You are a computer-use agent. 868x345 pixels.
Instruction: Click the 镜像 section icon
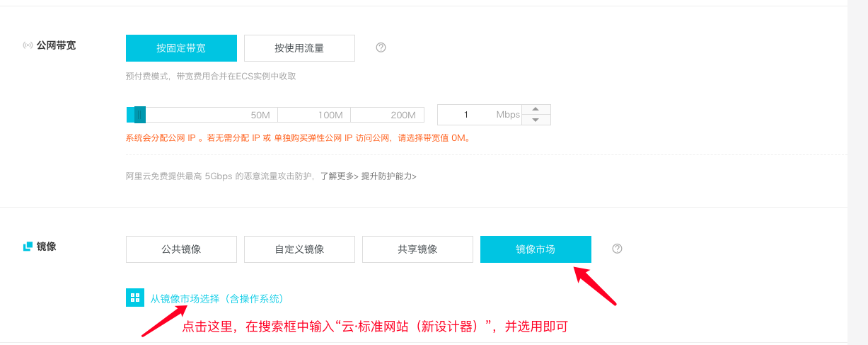[28, 247]
